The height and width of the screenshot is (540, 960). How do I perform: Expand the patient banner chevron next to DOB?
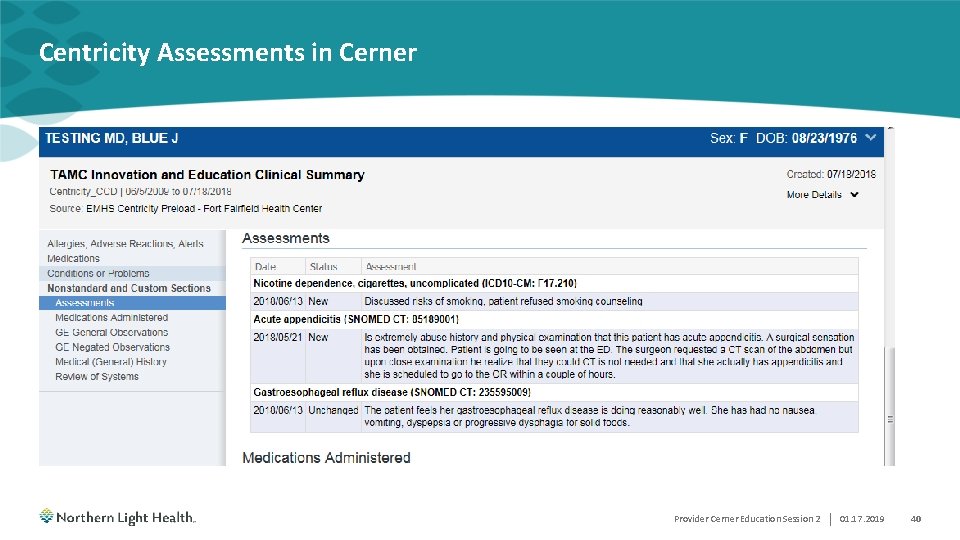pos(870,138)
